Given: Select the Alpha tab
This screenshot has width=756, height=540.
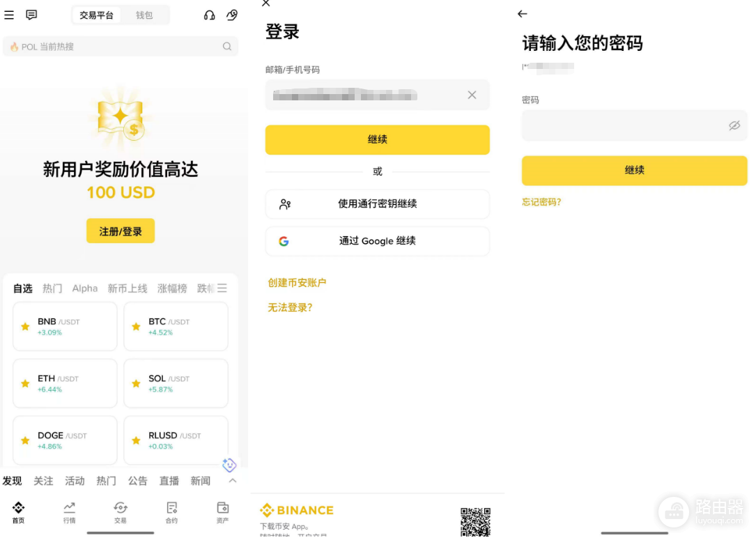Looking at the screenshot, I should 85,288.
